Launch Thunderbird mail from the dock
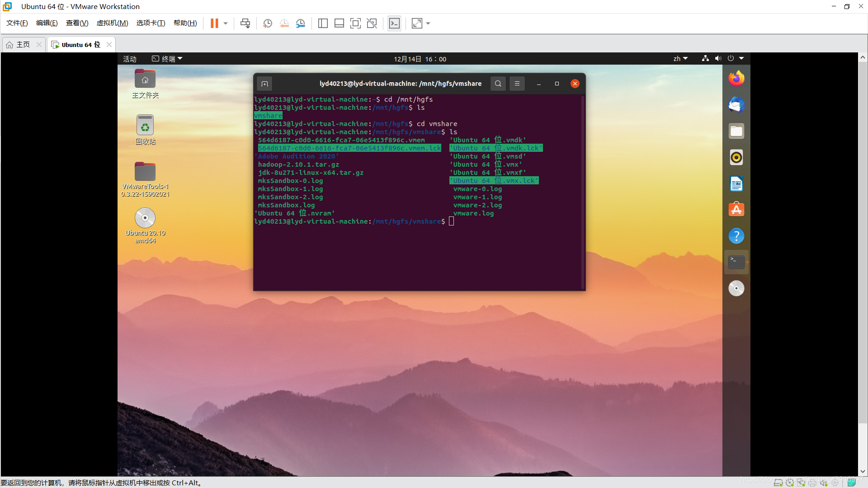The height and width of the screenshot is (488, 868). tap(736, 105)
